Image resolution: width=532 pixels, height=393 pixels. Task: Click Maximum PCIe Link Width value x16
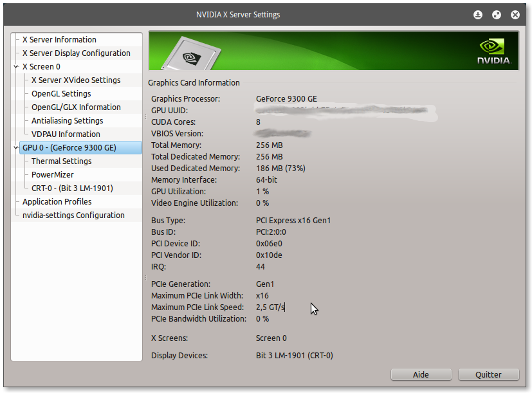click(262, 296)
